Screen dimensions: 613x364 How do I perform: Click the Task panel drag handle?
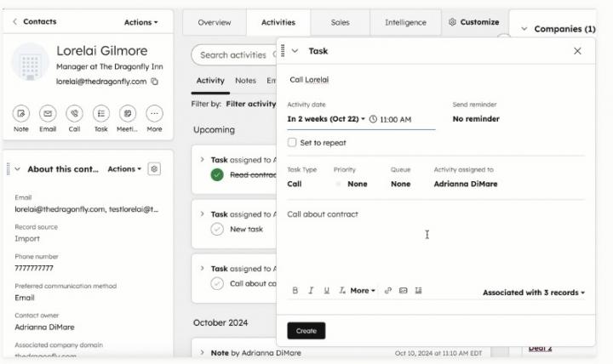point(283,51)
